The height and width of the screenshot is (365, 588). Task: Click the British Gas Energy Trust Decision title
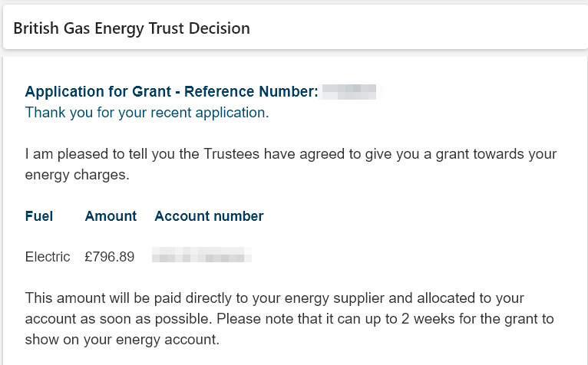131,28
